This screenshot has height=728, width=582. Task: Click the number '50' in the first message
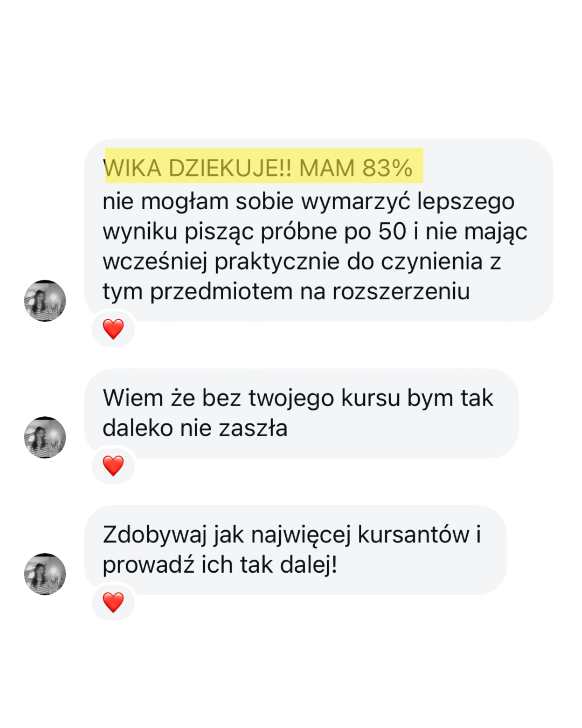(x=392, y=231)
